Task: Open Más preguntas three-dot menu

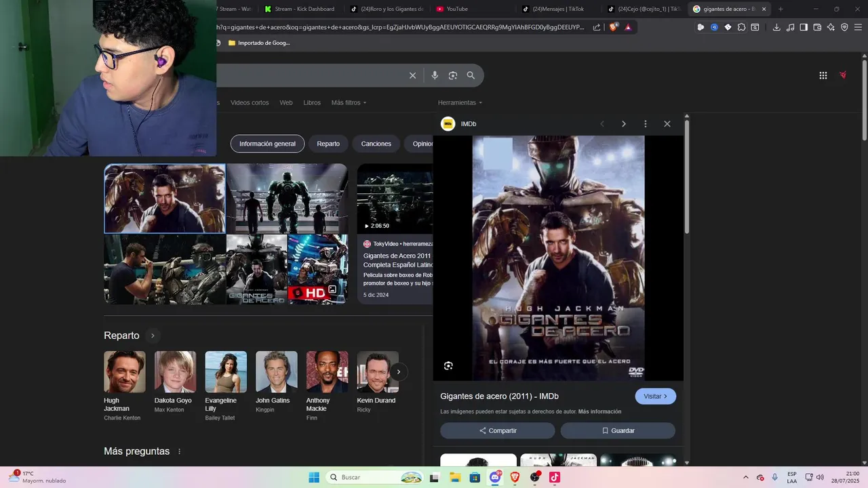Action: tap(180, 451)
